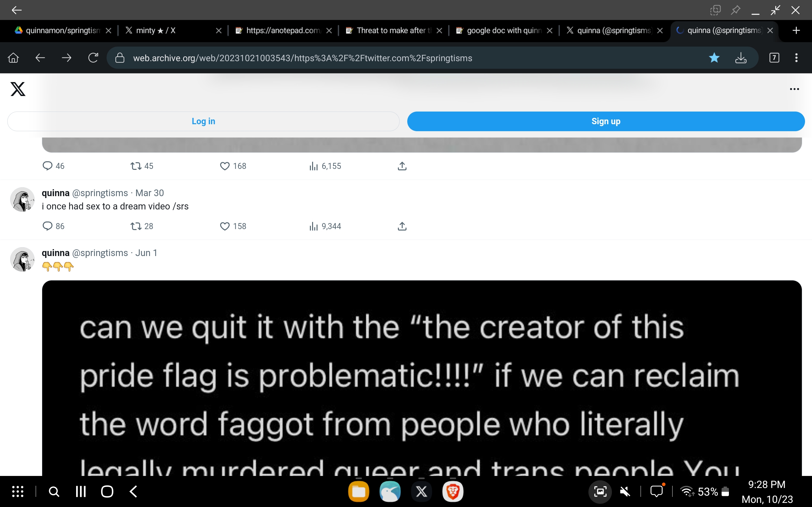This screenshot has height=507, width=812.
Task: Toggle the mute sound icon in taskbar
Action: (x=625, y=491)
